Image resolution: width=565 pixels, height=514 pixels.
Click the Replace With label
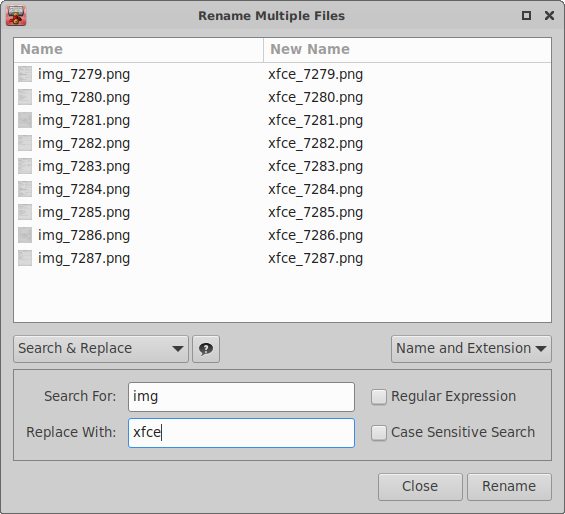click(x=71, y=433)
